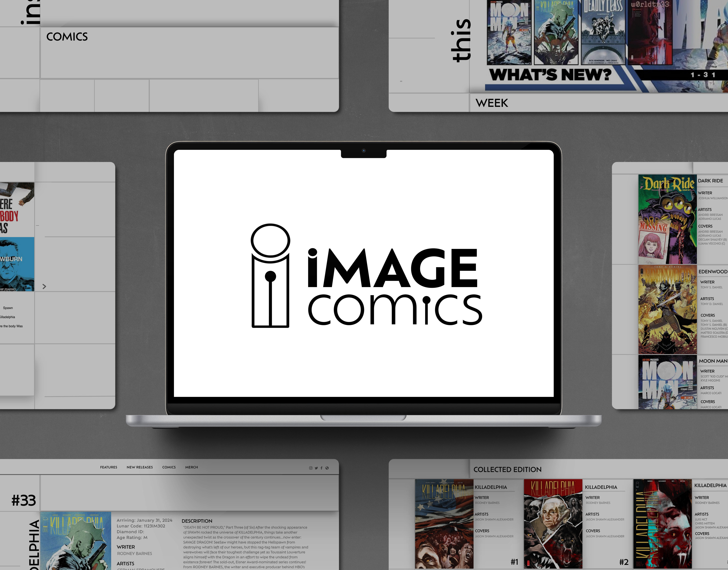This screenshot has height=570, width=728.
Task: Select Killadelphia in the left panel list
Action: 7,317
